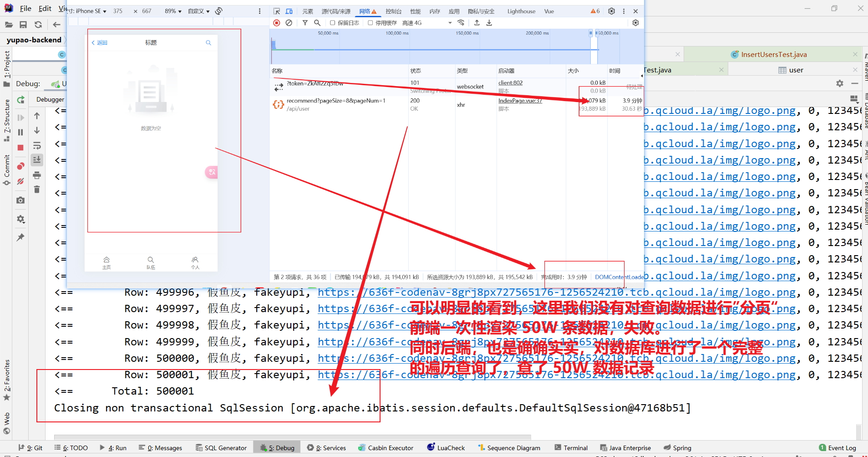This screenshot has height=457, width=868.
Task: Clear the console with the trash icon
Action: point(37,190)
